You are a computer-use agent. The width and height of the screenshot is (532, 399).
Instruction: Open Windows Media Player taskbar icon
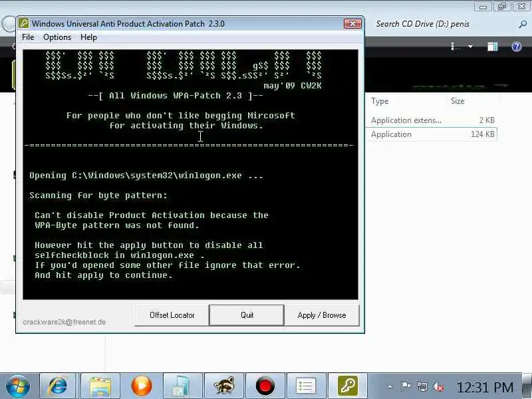click(x=142, y=386)
